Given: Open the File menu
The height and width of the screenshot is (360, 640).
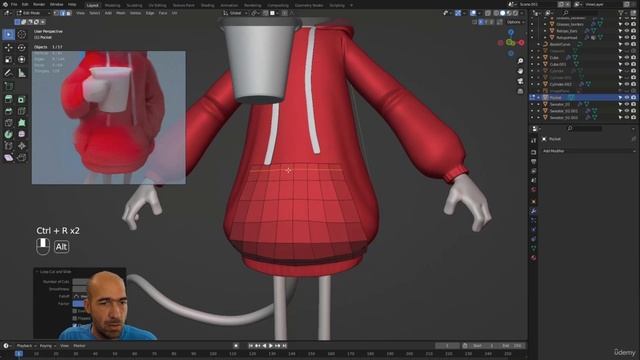Looking at the screenshot, I should 14,4.
